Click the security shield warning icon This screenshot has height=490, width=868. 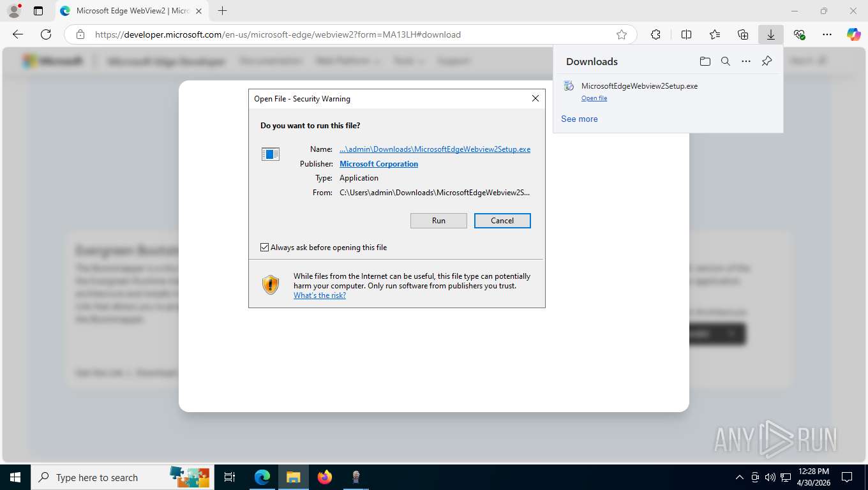click(271, 285)
